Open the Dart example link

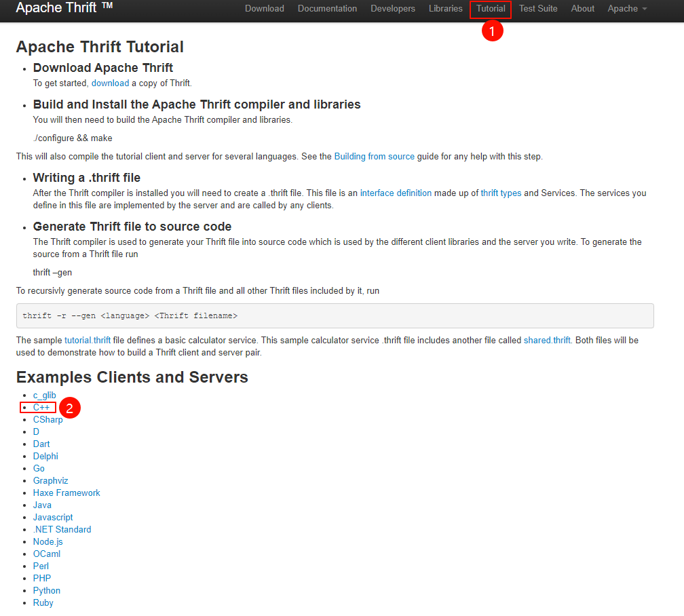[x=41, y=444]
